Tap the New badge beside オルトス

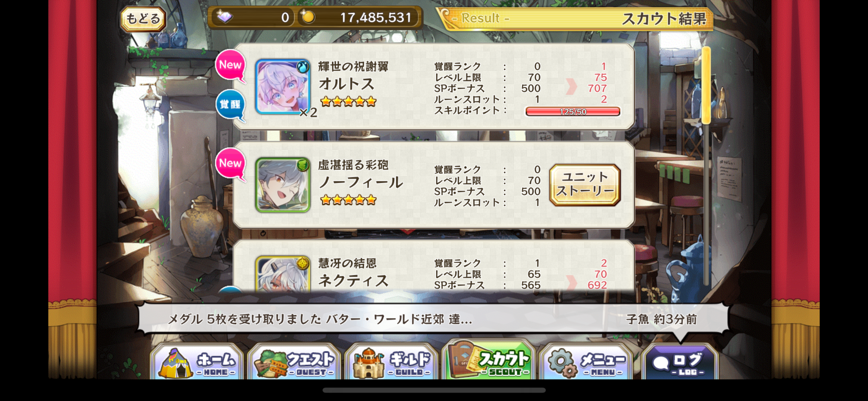click(x=231, y=66)
